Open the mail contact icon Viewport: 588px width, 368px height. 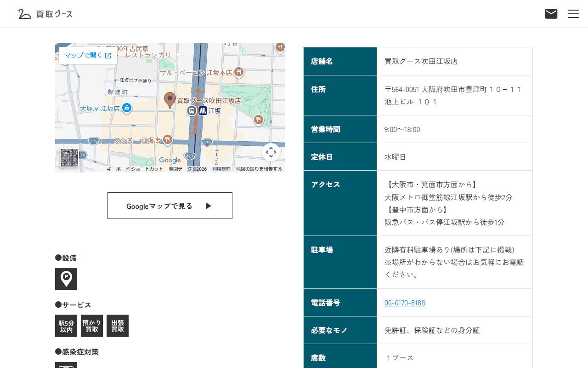click(x=551, y=14)
